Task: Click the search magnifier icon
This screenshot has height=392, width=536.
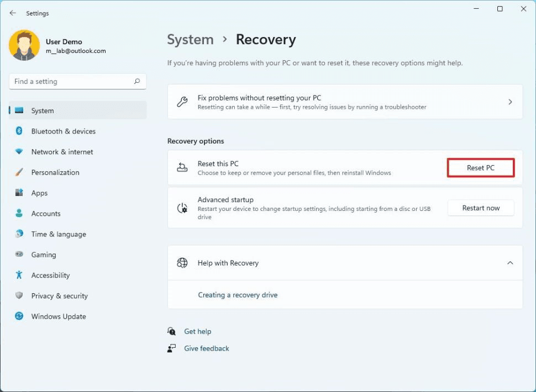Action: [137, 81]
